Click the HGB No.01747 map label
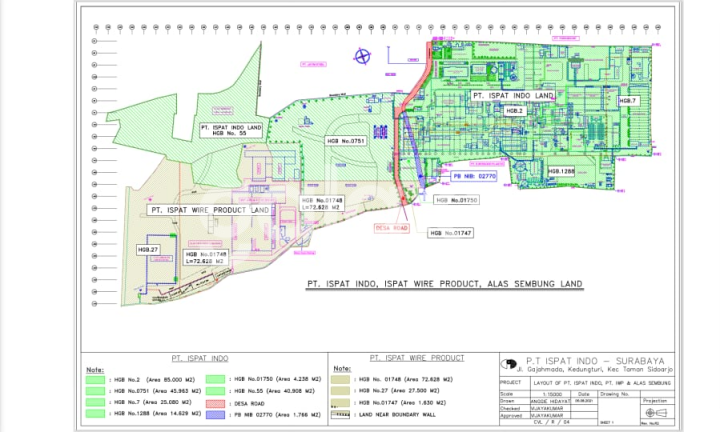 pos(450,232)
